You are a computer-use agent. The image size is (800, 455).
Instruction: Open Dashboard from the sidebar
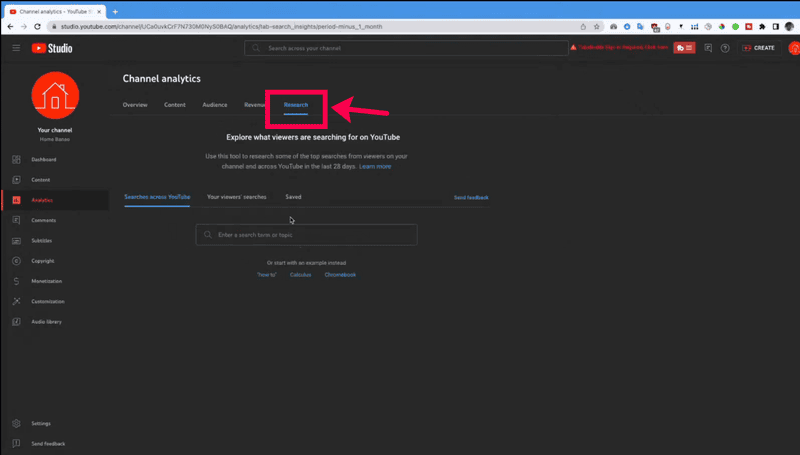coord(42,160)
